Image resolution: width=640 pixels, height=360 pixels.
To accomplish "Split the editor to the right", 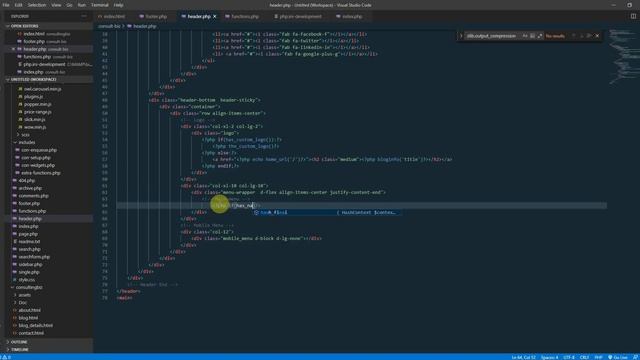I will (x=633, y=16).
